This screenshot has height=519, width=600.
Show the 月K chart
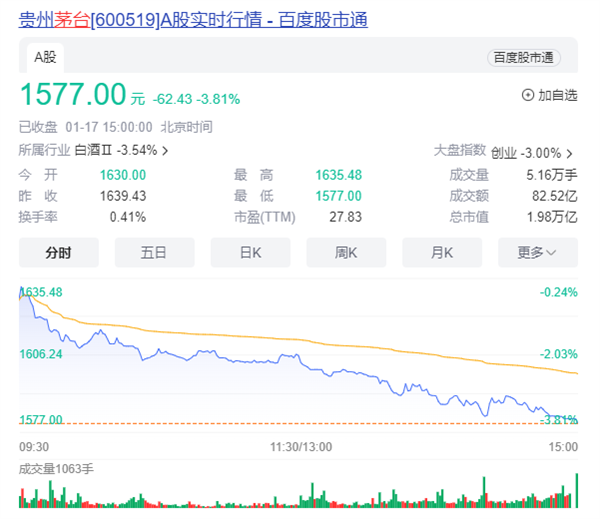442,252
